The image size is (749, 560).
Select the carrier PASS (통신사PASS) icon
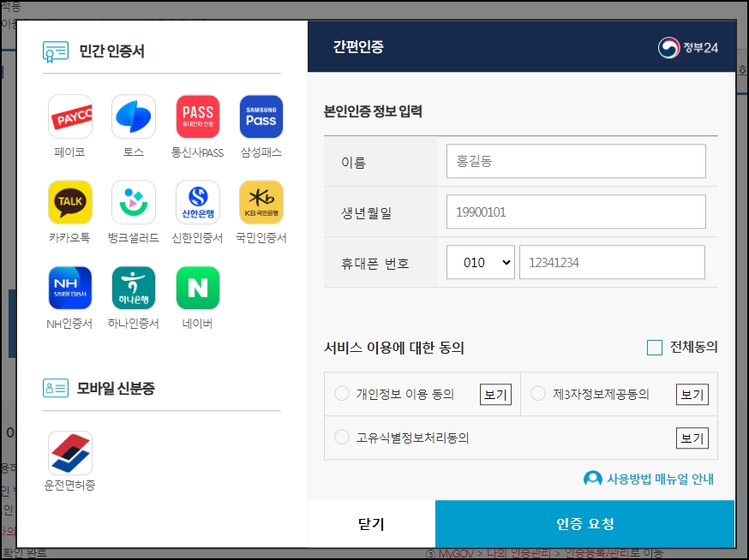tap(198, 116)
